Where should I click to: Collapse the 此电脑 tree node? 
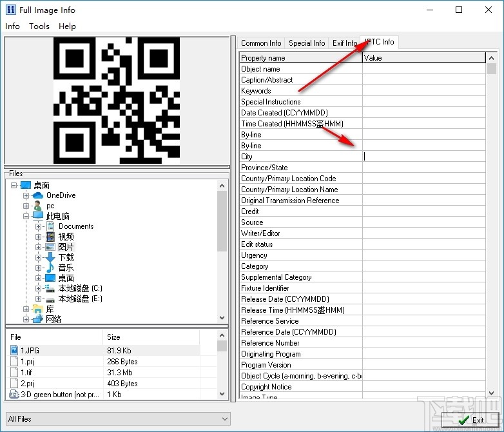pos(26,216)
